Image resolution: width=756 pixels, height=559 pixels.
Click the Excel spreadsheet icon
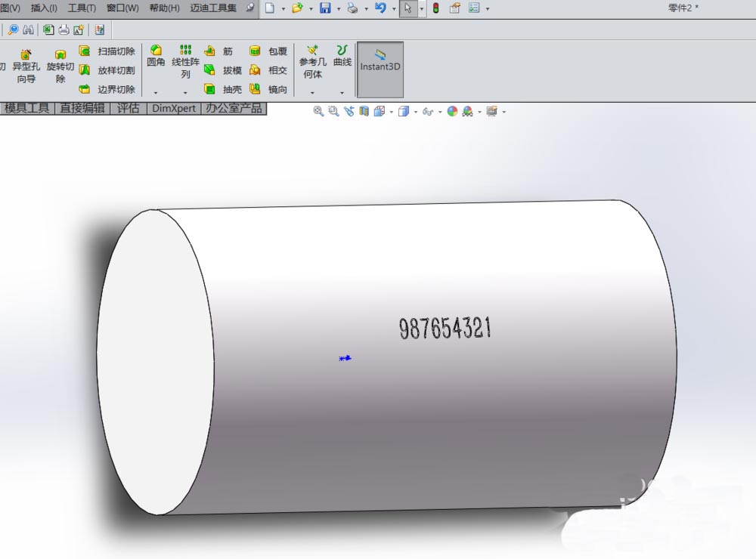48,30
